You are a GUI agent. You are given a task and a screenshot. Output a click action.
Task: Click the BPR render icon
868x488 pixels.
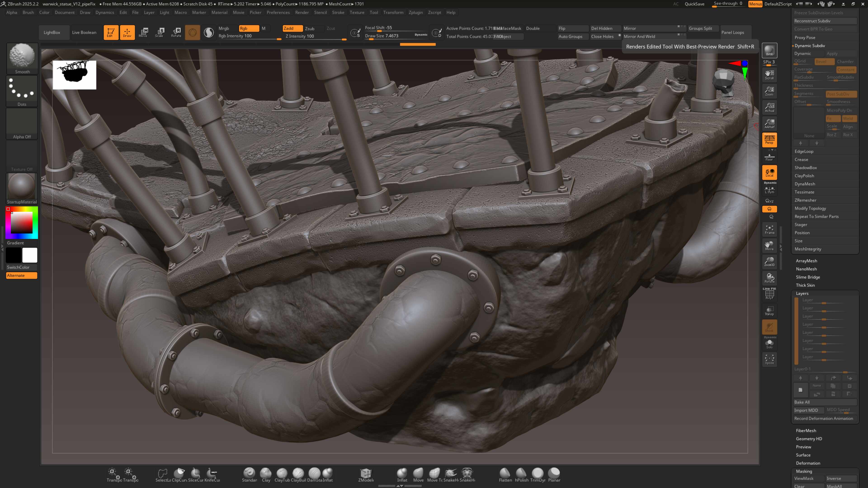tap(769, 51)
